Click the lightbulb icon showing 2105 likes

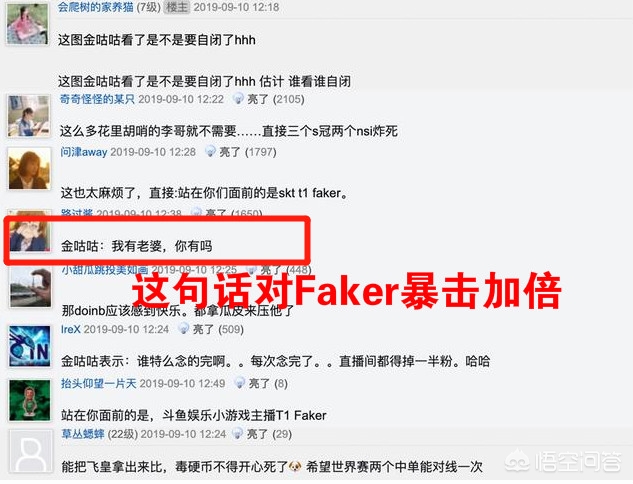point(239,98)
